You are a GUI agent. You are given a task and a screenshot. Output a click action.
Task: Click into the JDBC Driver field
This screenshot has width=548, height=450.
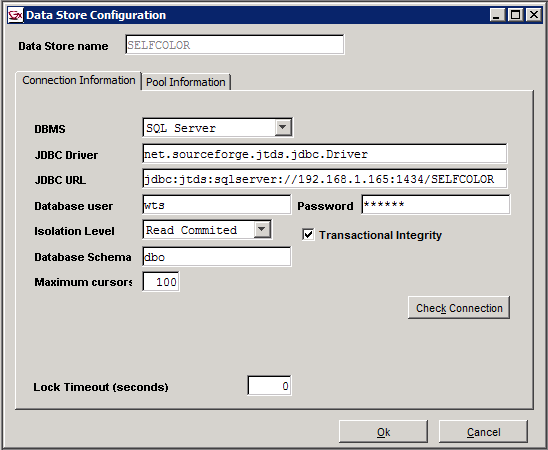325,154
